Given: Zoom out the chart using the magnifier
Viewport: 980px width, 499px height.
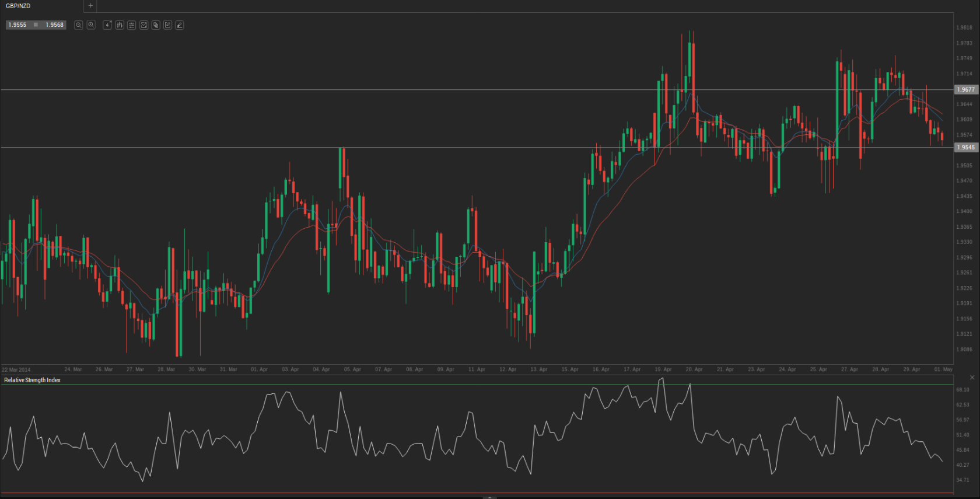Looking at the screenshot, I should (79, 25).
